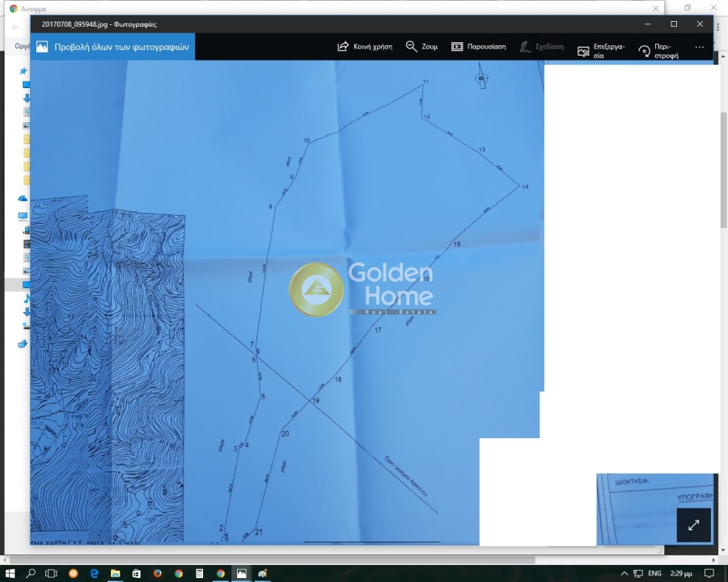
Task: Open Task View on the taskbar
Action: (52, 573)
